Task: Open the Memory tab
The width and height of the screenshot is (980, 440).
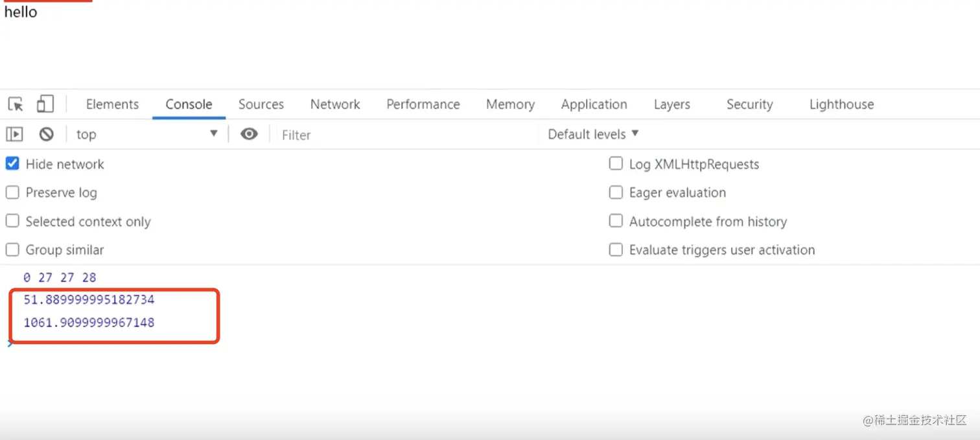Action: tap(510, 104)
